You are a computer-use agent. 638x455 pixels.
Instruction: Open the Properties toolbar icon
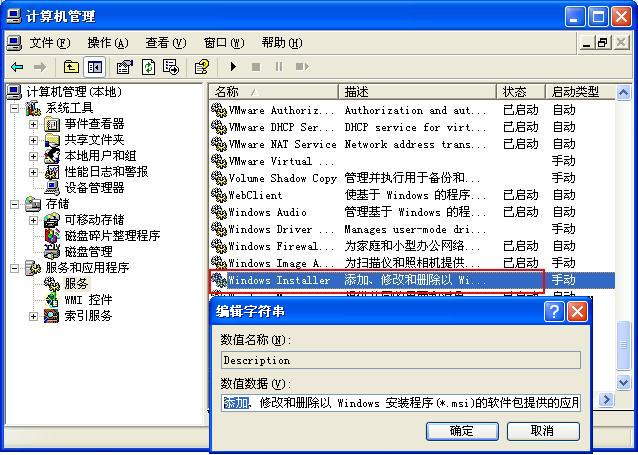click(125, 67)
